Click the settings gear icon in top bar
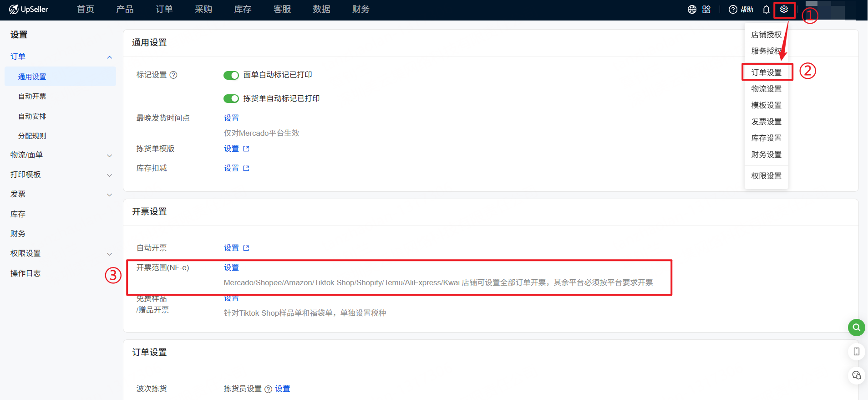Image resolution: width=868 pixels, height=400 pixels. tap(783, 10)
